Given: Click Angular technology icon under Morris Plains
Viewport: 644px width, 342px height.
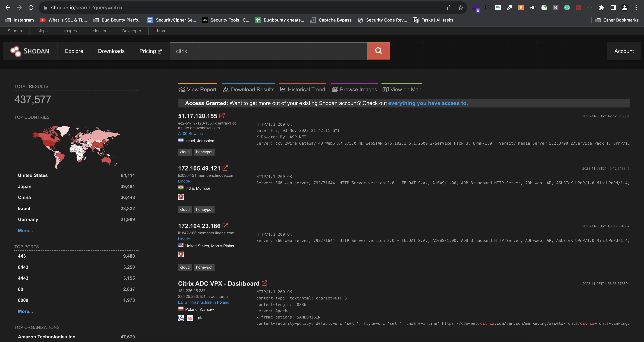Looking at the screenshot, I should click(x=181, y=254).
